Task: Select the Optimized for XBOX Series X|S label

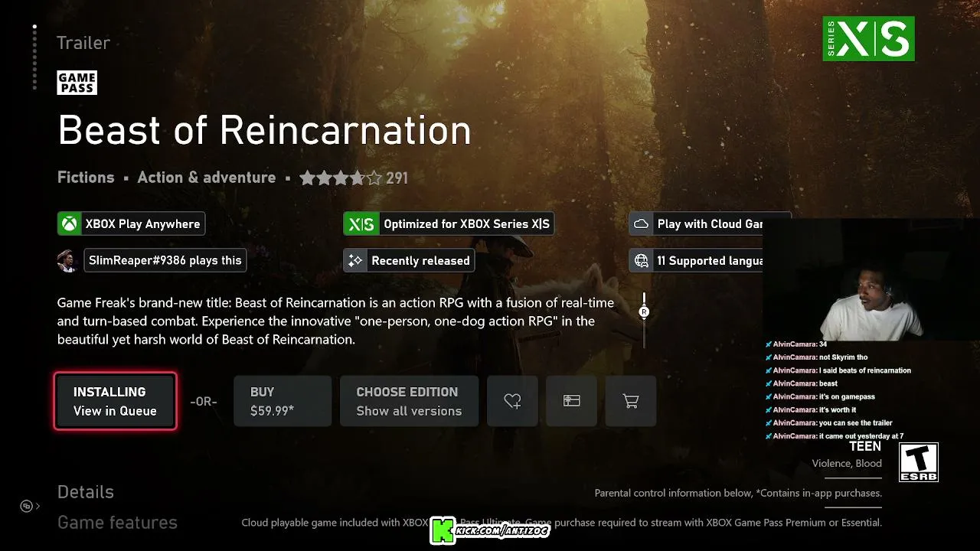Action: [x=466, y=224]
